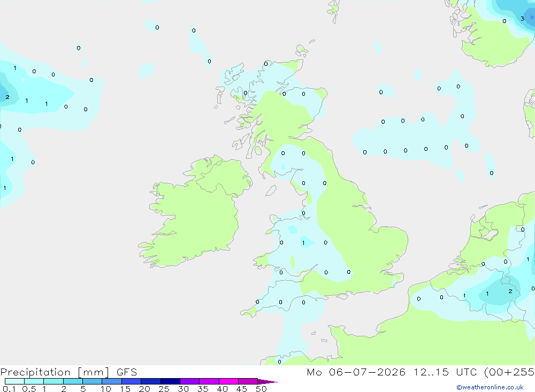Click the '40' legend scale label
Viewport: 535px width, 392px height.
coord(222,389)
